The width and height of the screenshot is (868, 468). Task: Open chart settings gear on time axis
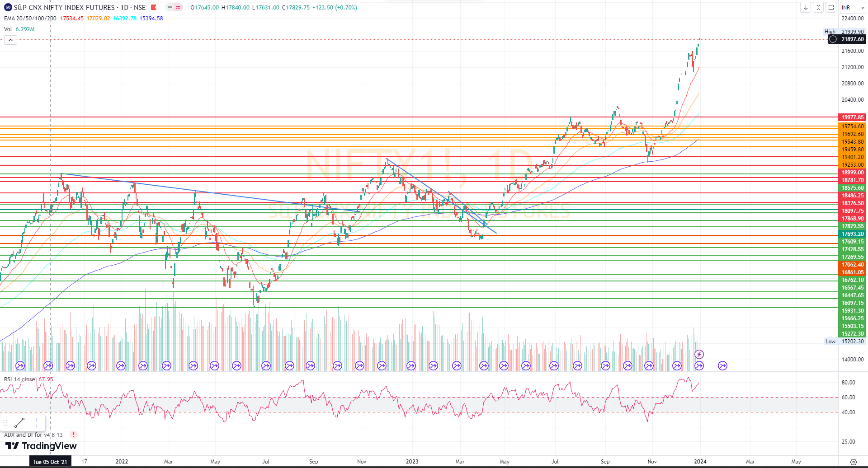tap(853, 462)
